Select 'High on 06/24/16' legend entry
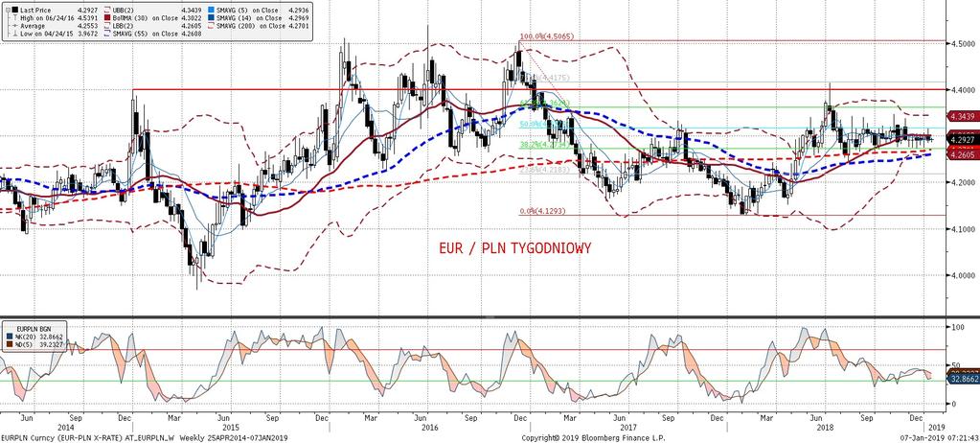980x443 pixels. tap(47, 18)
